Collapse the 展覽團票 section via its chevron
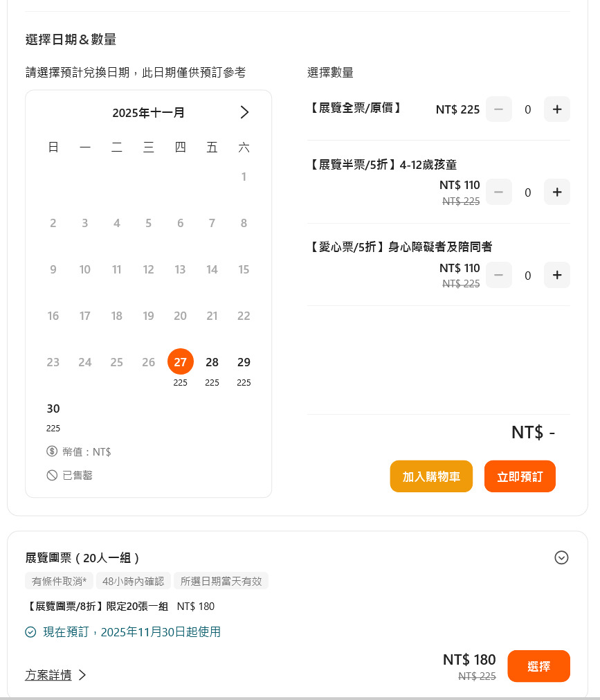Viewport: 600px width, 700px height. click(x=561, y=557)
